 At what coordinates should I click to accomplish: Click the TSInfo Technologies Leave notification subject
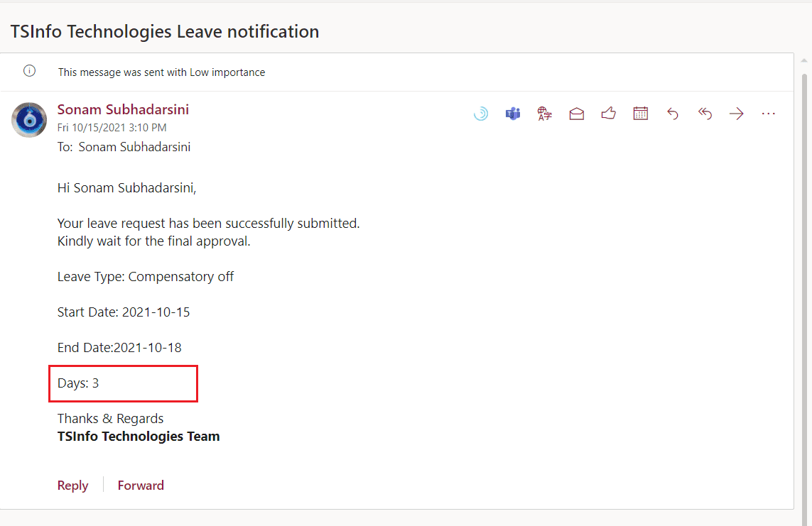coord(165,31)
